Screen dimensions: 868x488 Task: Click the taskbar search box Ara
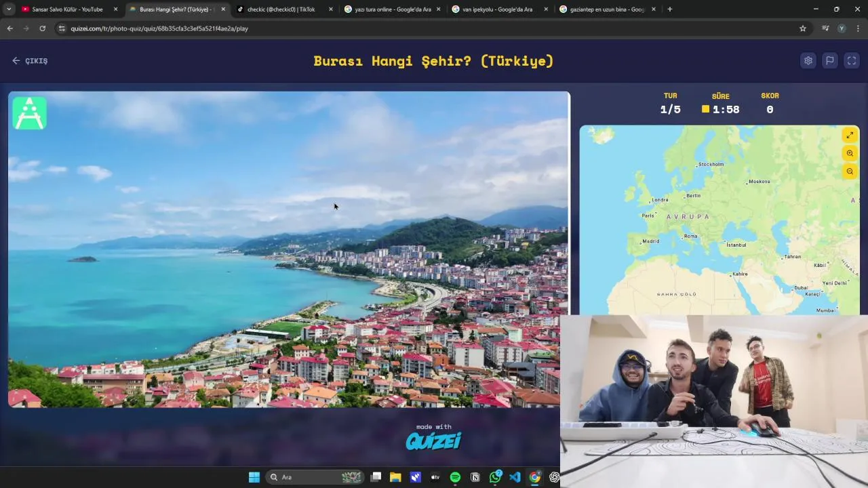(x=315, y=477)
